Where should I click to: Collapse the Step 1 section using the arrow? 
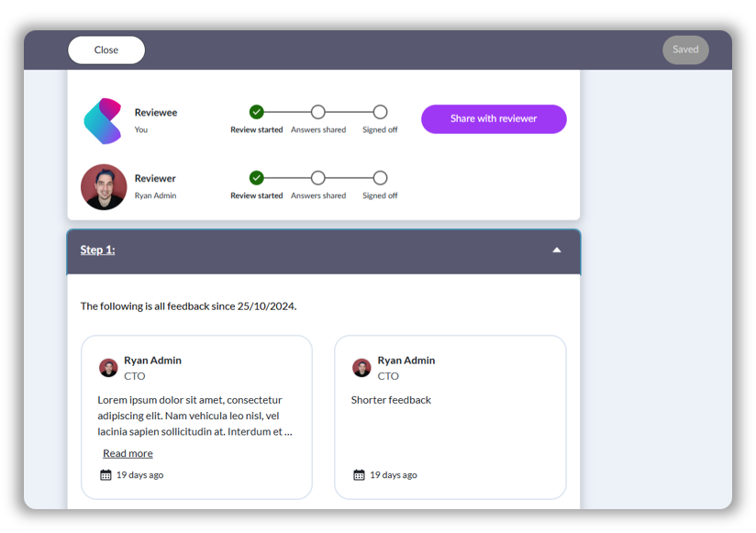click(x=557, y=250)
